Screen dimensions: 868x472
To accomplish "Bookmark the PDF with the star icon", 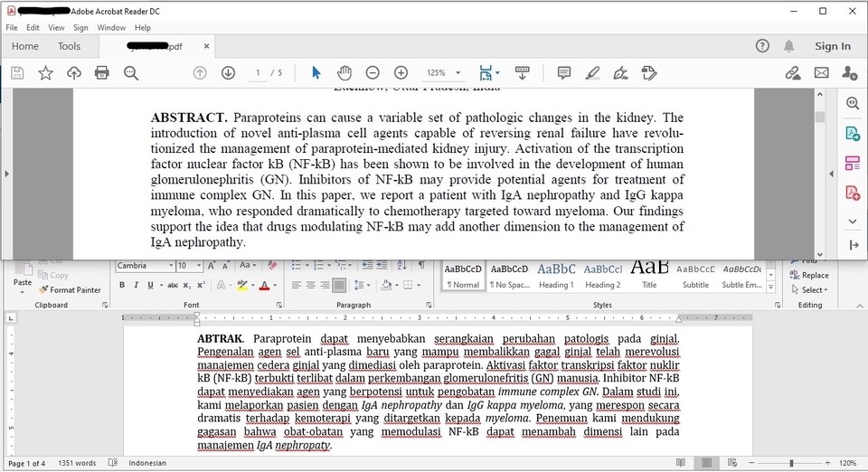I will [45, 73].
